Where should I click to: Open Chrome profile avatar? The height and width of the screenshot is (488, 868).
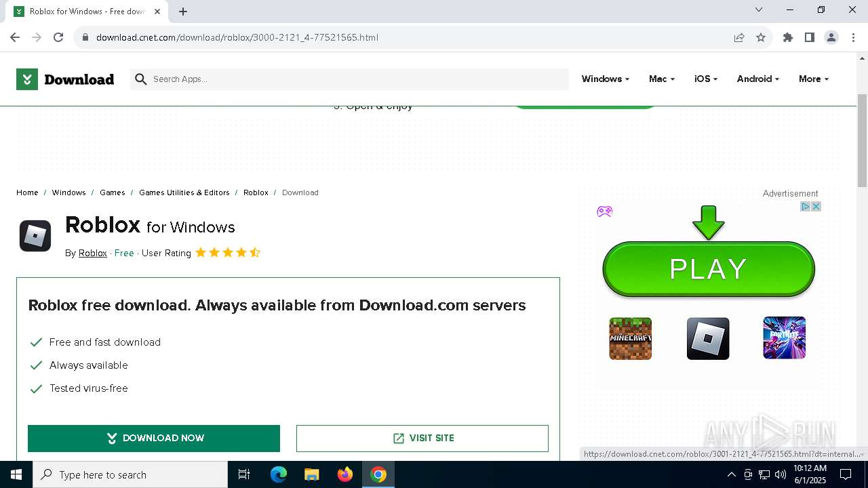pos(831,37)
